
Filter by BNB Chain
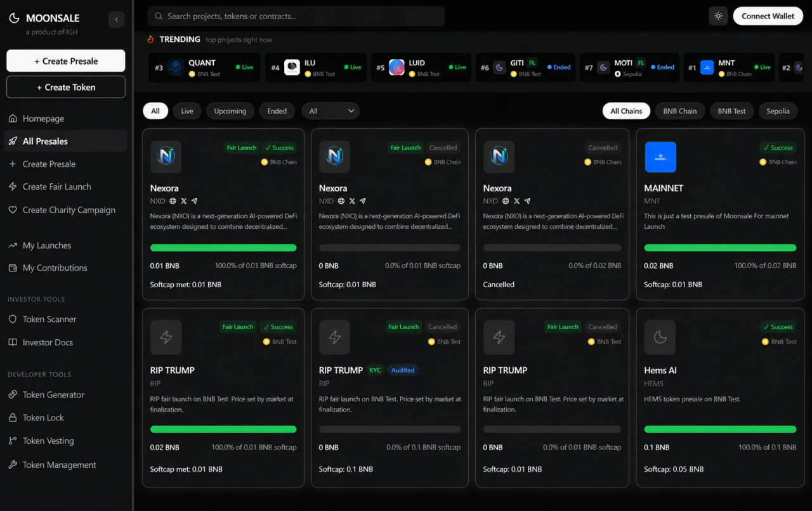pyautogui.click(x=679, y=111)
